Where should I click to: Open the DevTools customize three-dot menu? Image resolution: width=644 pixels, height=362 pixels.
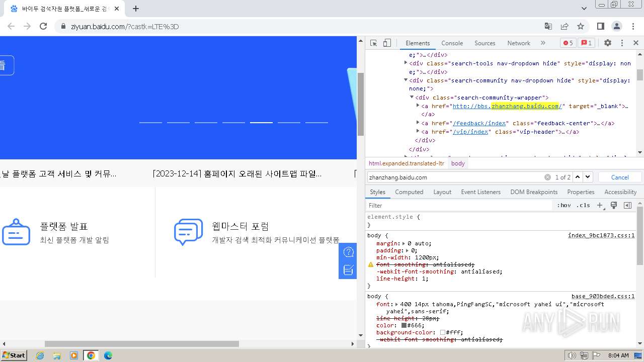point(622,43)
